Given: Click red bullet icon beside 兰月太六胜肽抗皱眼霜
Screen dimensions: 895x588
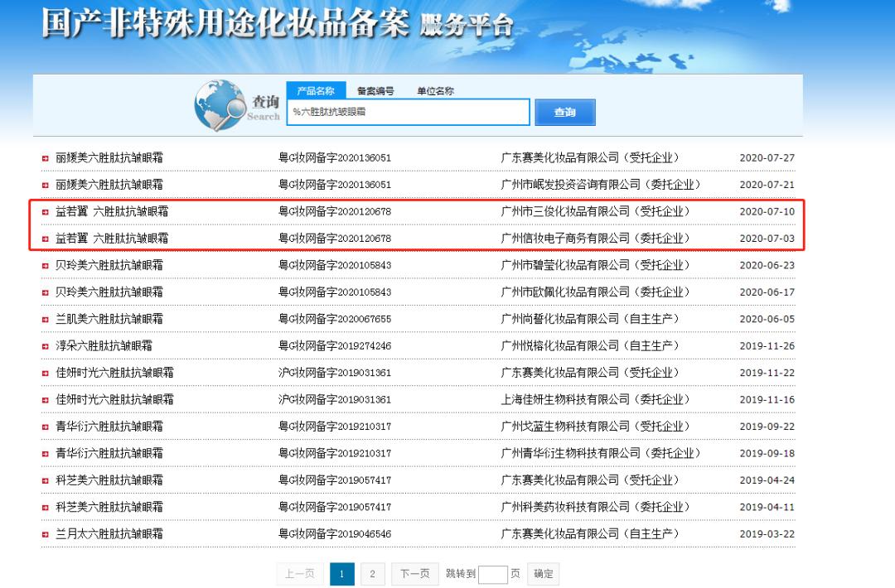Looking at the screenshot, I should tap(45, 535).
